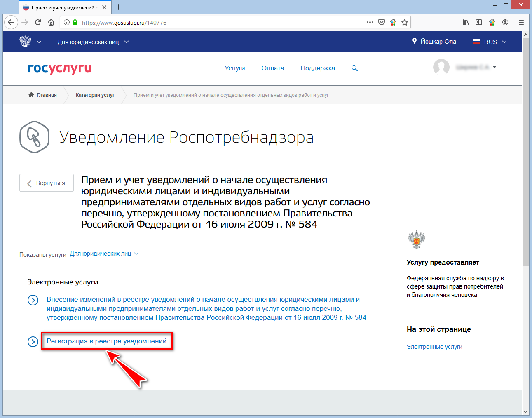Expand the user account dropdown arrow

coord(495,68)
